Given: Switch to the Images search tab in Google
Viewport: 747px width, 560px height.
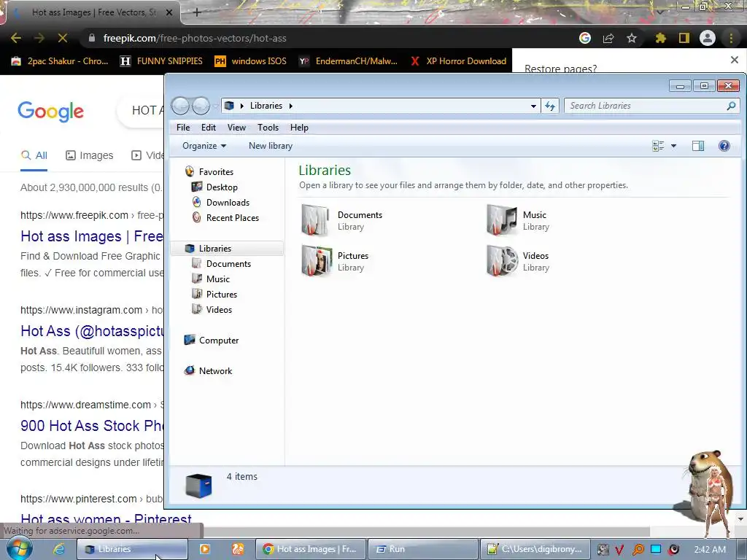Looking at the screenshot, I should pyautogui.click(x=90, y=155).
